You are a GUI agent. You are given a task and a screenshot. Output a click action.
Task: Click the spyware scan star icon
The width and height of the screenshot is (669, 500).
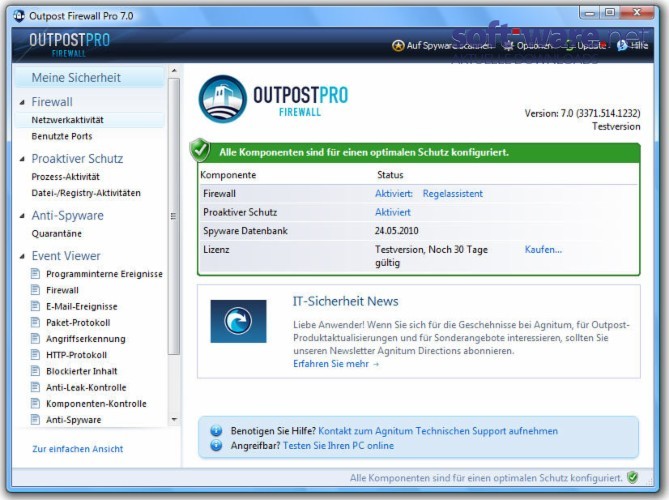click(x=398, y=46)
